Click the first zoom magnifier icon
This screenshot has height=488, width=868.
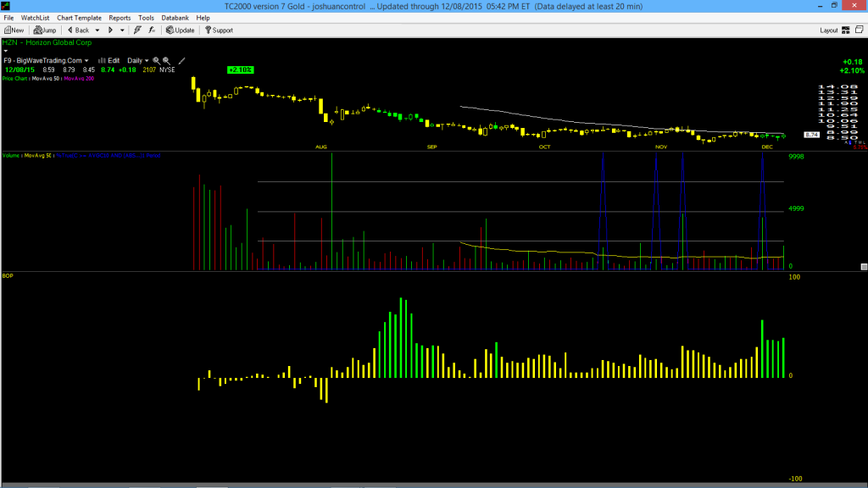[156, 60]
